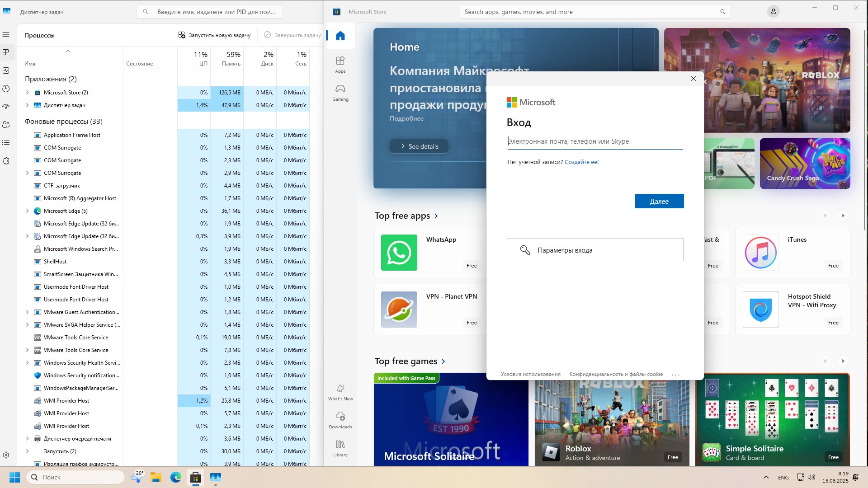Open the Top free games heading link
The width and height of the screenshot is (868, 488).
410,361
